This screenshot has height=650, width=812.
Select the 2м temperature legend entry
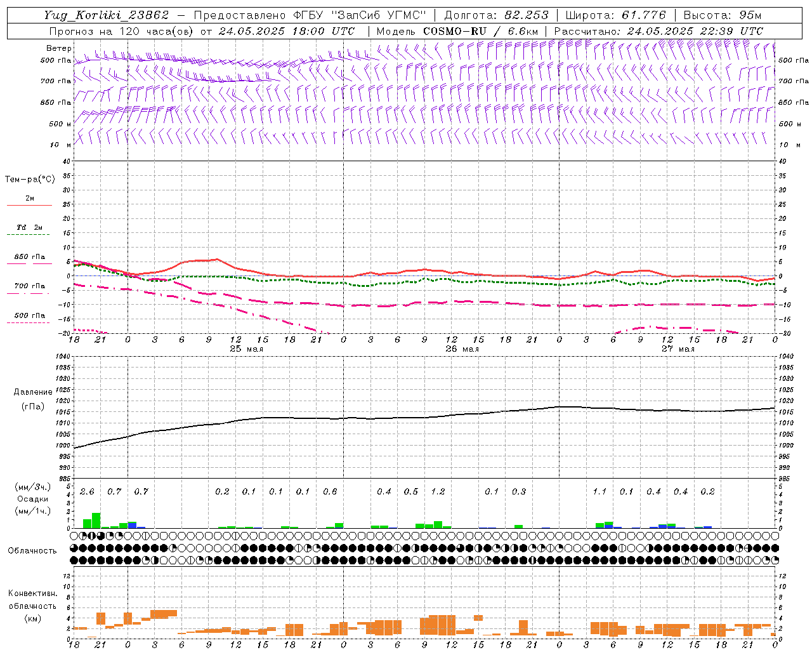[30, 198]
